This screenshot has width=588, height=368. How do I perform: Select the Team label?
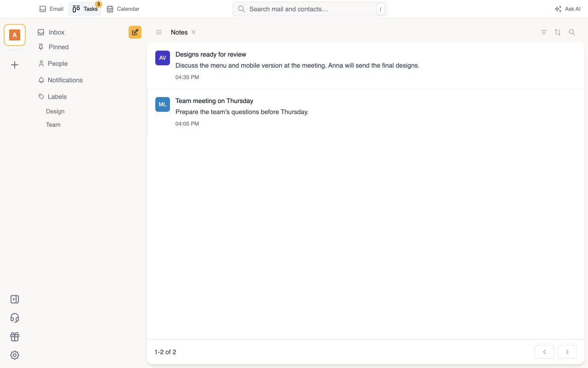point(53,125)
